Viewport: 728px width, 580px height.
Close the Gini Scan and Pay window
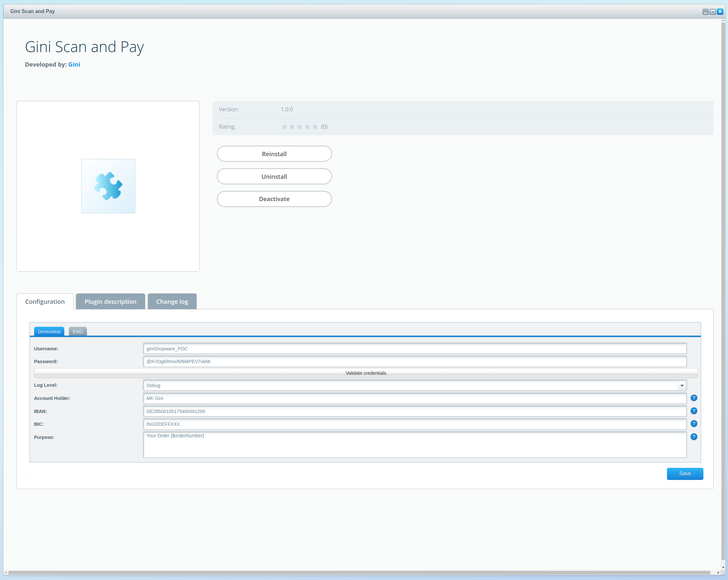pyautogui.click(x=720, y=11)
